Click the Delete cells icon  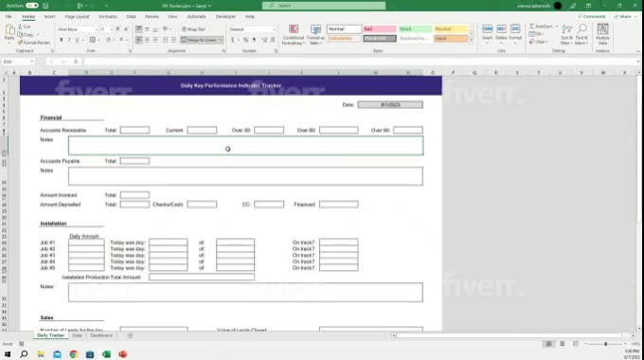(501, 33)
